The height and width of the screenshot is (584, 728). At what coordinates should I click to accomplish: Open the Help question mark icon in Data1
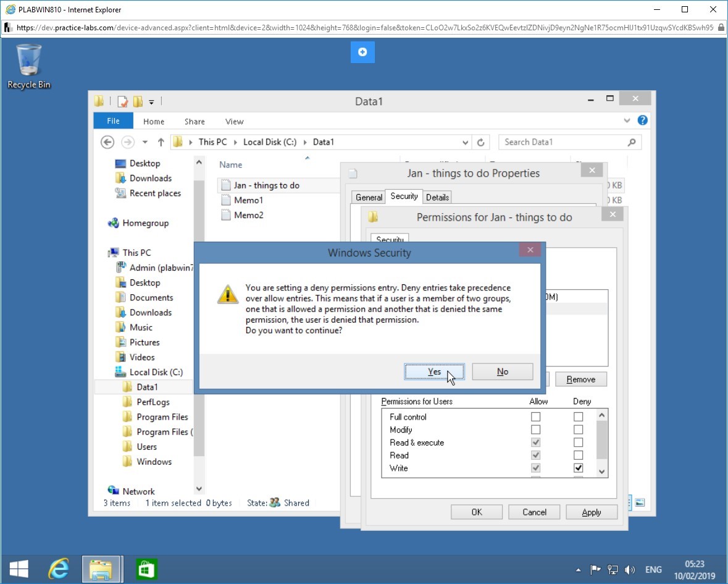pyautogui.click(x=643, y=121)
